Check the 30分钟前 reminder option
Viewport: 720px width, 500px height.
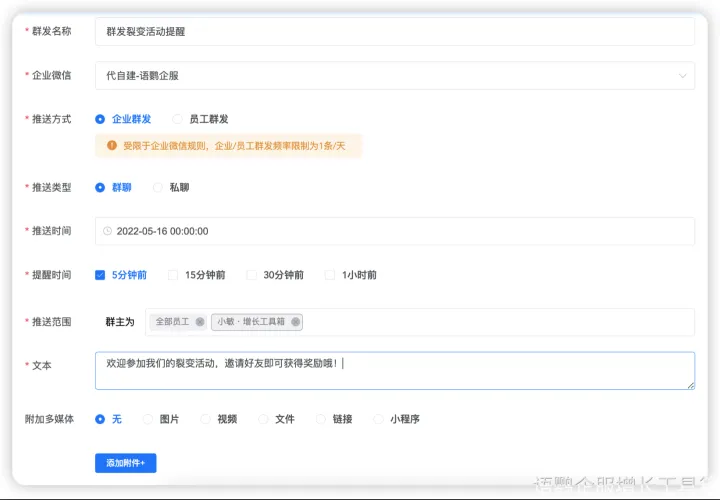(252, 275)
